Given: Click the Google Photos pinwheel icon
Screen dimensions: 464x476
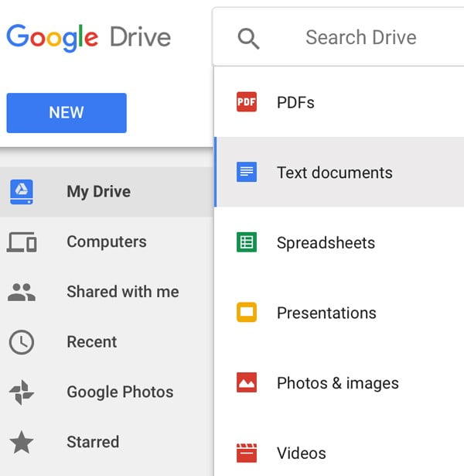Looking at the screenshot, I should (x=22, y=392).
